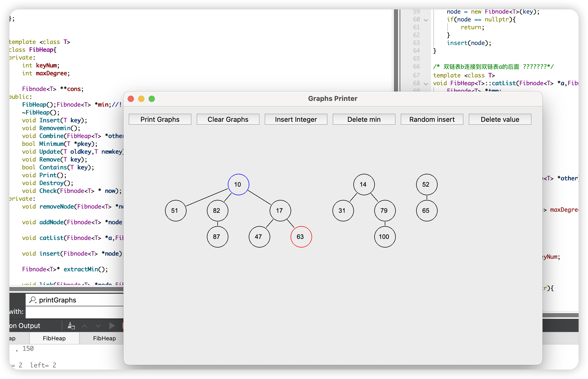Go to next output item arrow
The width and height of the screenshot is (588, 379).
(x=98, y=326)
